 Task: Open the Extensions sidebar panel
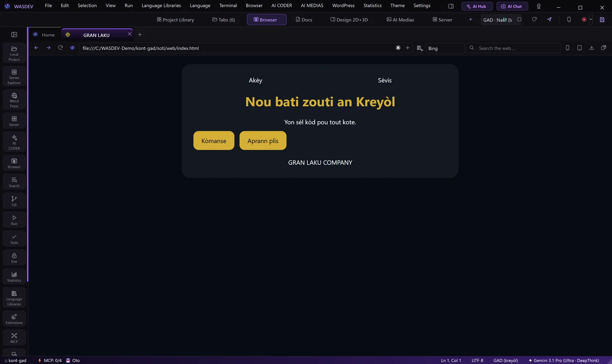pos(14,319)
